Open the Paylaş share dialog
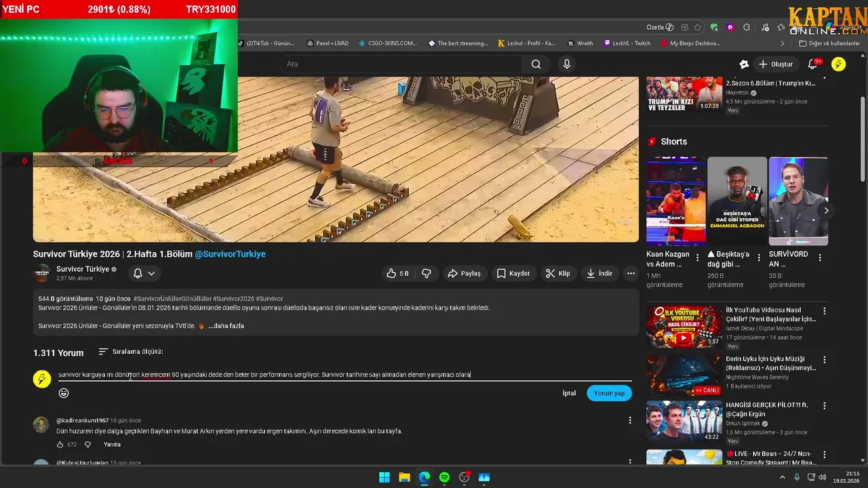The width and height of the screenshot is (868, 488). pos(465,273)
